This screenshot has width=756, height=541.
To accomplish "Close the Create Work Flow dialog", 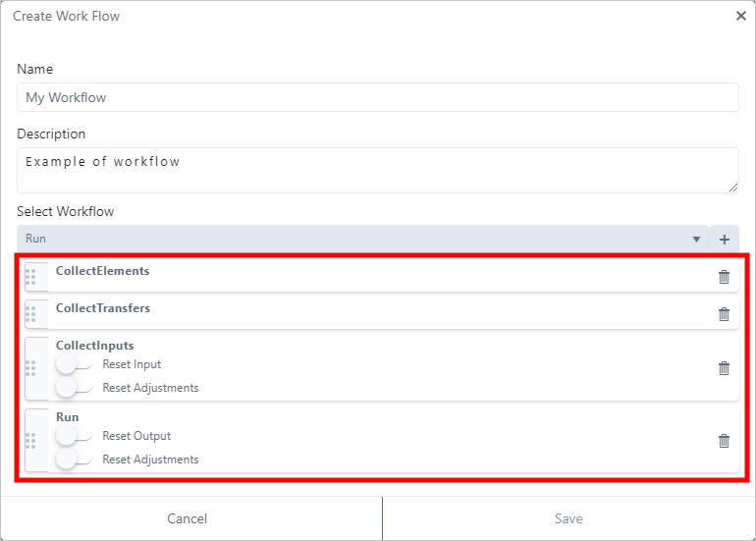I will (740, 16).
